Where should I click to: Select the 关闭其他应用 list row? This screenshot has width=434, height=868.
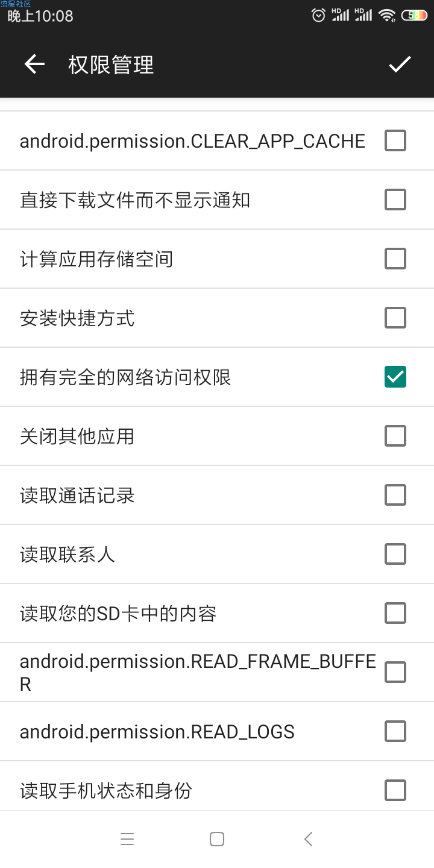coord(217,436)
